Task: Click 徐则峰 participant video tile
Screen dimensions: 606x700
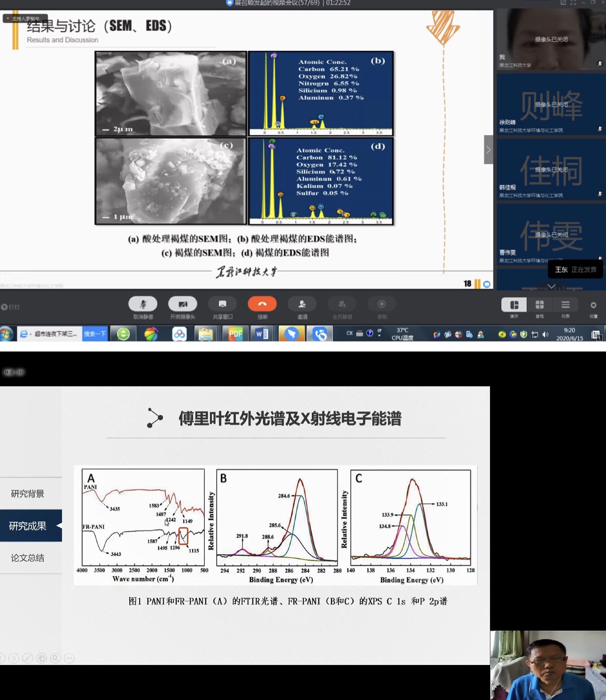Action: (550, 104)
